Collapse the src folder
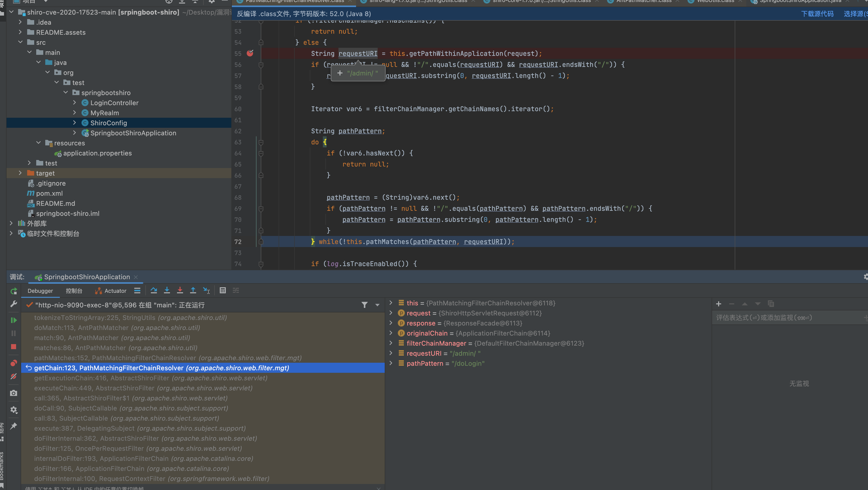The image size is (868, 490). click(20, 42)
